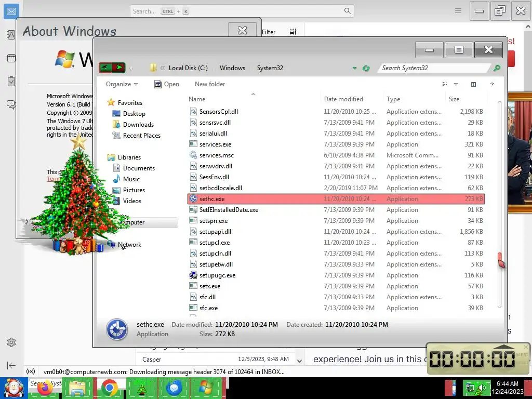
Task: Expand the Casper message thread chevron
Action: (x=299, y=361)
